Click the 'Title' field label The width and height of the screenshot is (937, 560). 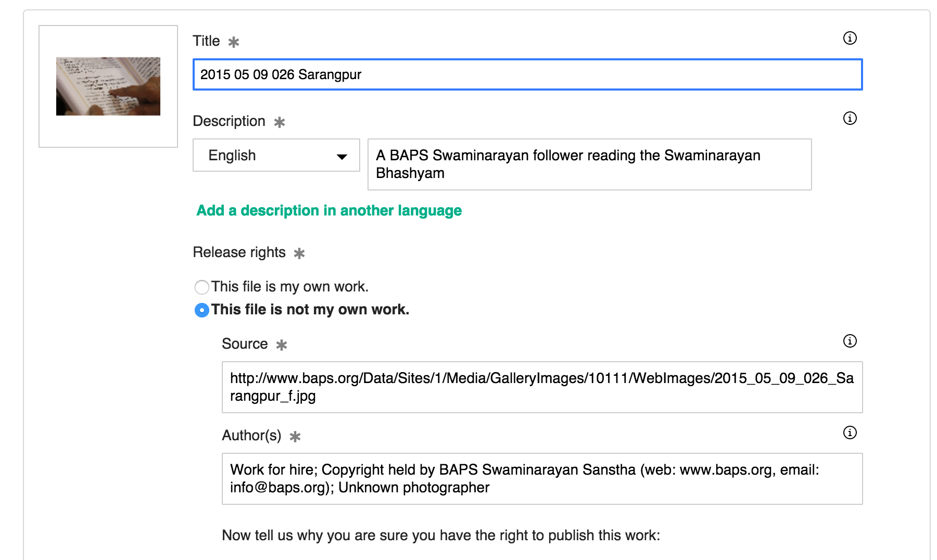[x=206, y=41]
